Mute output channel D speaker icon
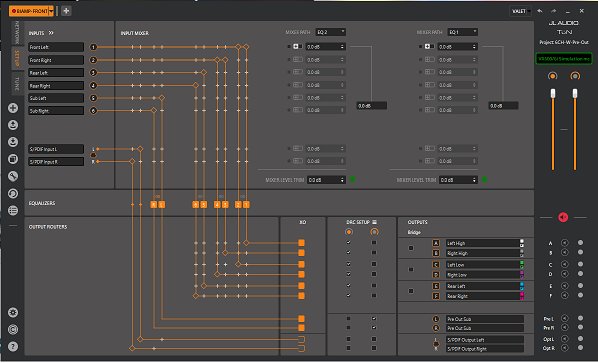Image resolution: width=598 pixels, height=363 pixels. click(x=564, y=274)
